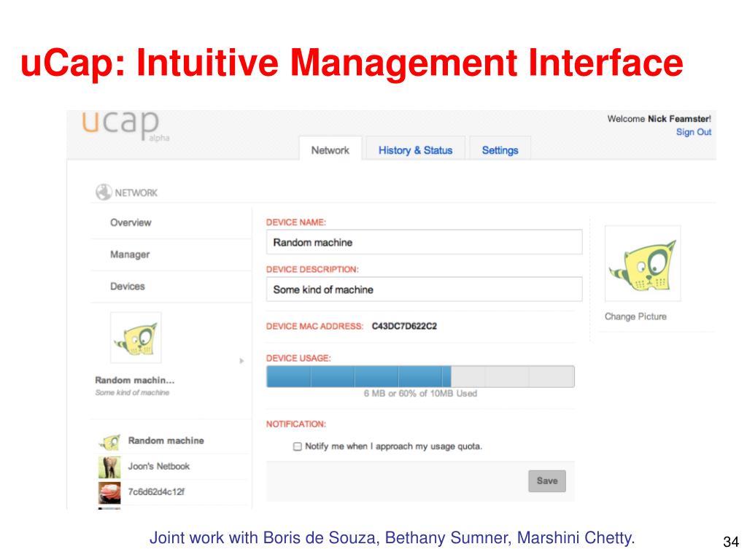Open the History & Status tab
The height and width of the screenshot is (560, 747).
(x=415, y=150)
